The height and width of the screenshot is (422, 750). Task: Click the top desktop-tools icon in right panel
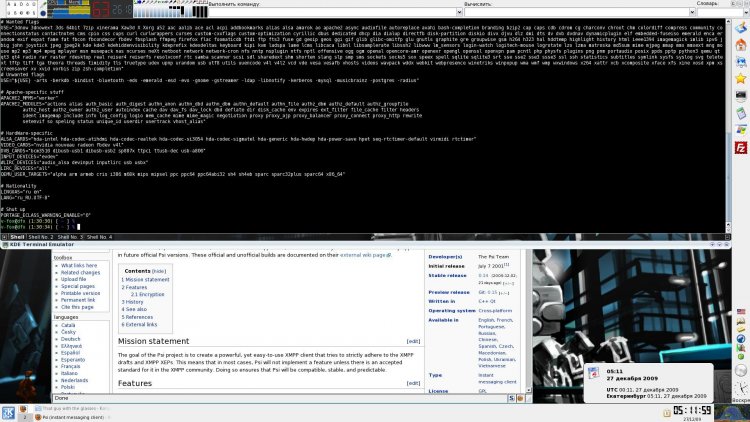741,27
